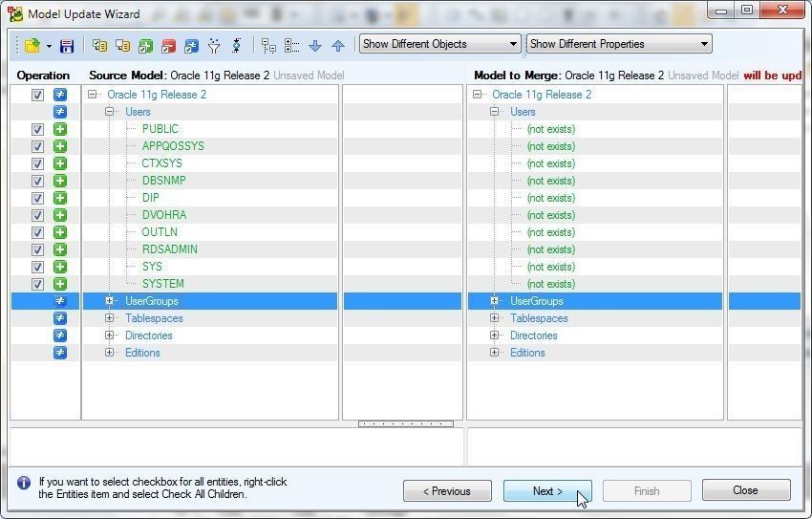Click the green plus icon for OUTLN
The width and height of the screenshot is (812, 519).
60,232
